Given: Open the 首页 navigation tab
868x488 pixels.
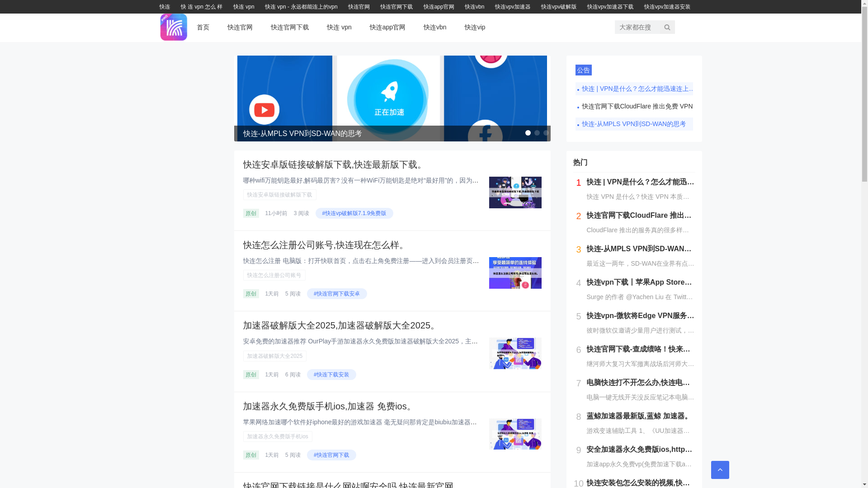Looking at the screenshot, I should point(203,27).
